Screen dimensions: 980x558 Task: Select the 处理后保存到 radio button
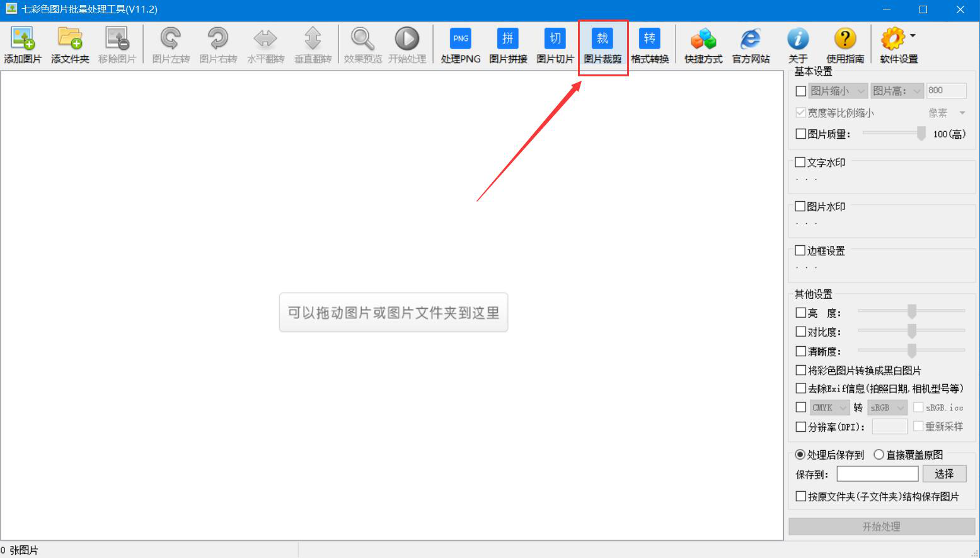[x=800, y=455]
